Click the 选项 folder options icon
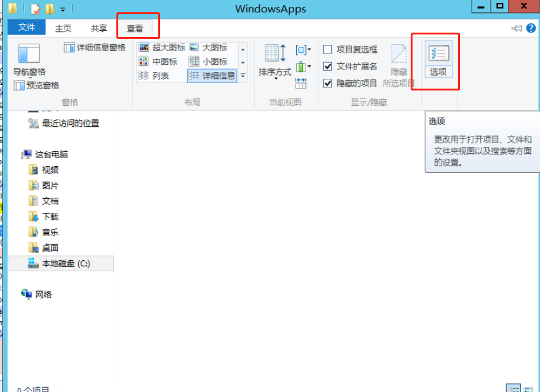540x392 pixels. point(438,59)
